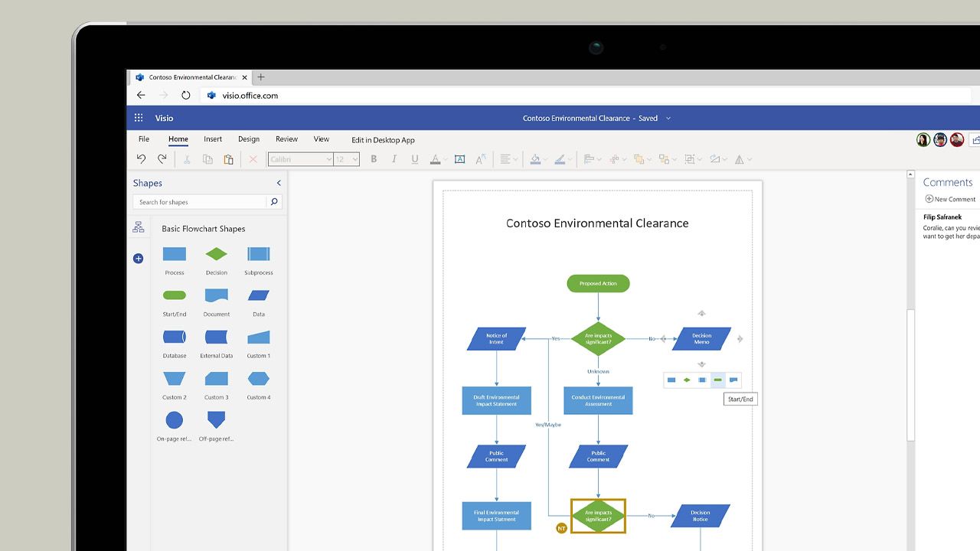Click the shape Fill color bucket
The width and height of the screenshot is (980, 551).
[536, 159]
